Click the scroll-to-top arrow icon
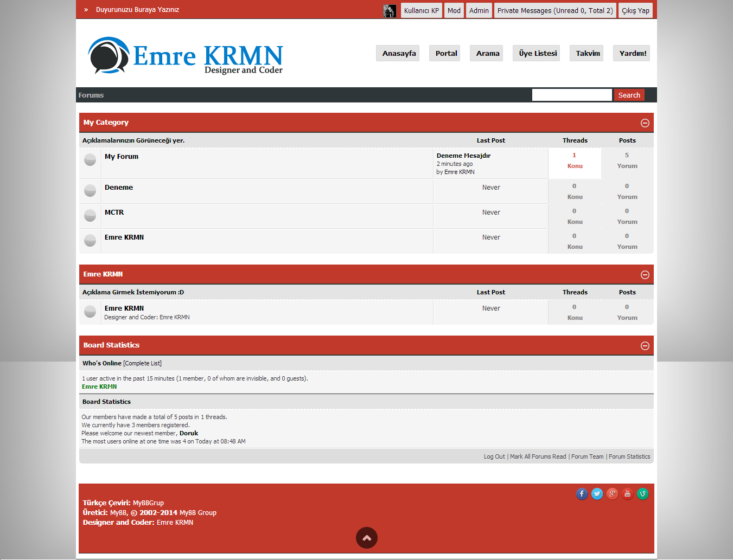Screen dimensions: 733x560 coord(367,538)
